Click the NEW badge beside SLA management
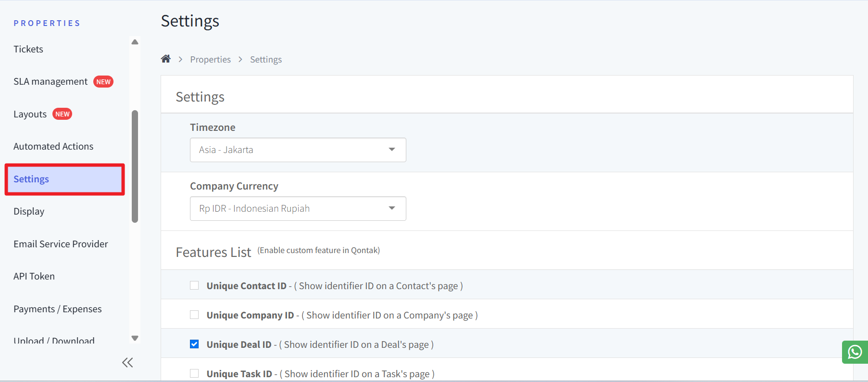The width and height of the screenshot is (868, 382). point(103,82)
